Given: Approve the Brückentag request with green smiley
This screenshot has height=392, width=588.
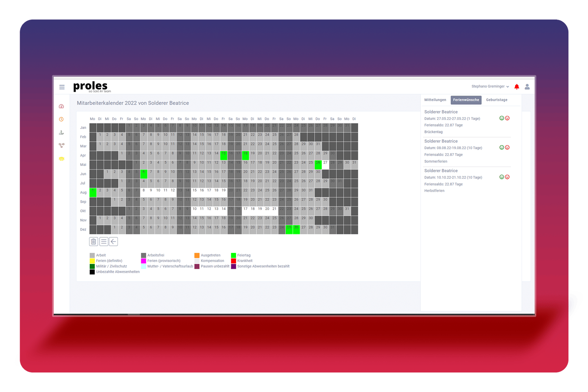Looking at the screenshot, I should 501,118.
